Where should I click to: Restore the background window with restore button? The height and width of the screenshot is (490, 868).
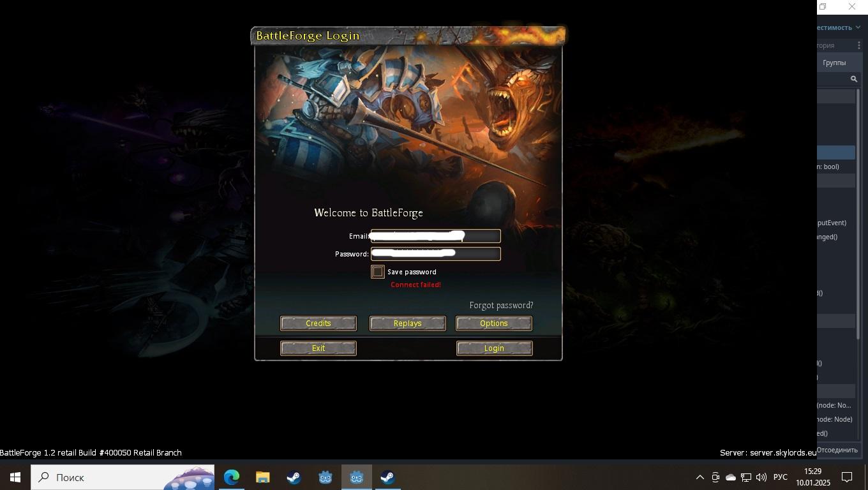tap(823, 6)
